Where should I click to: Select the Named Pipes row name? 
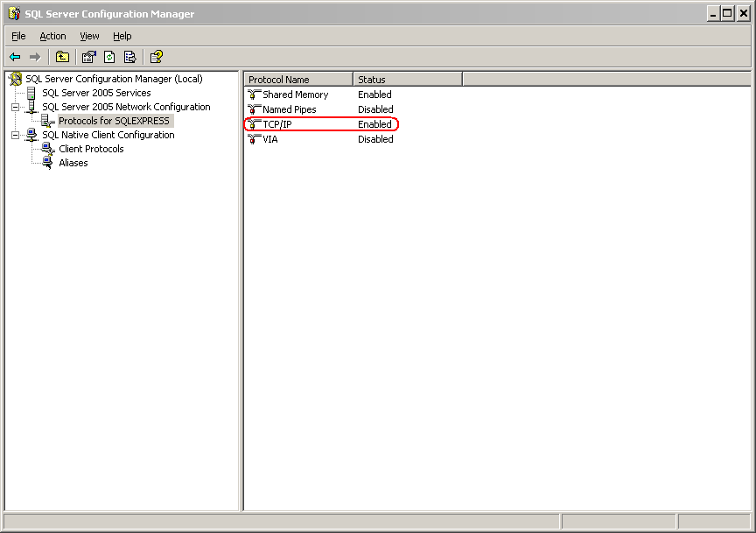[290, 109]
